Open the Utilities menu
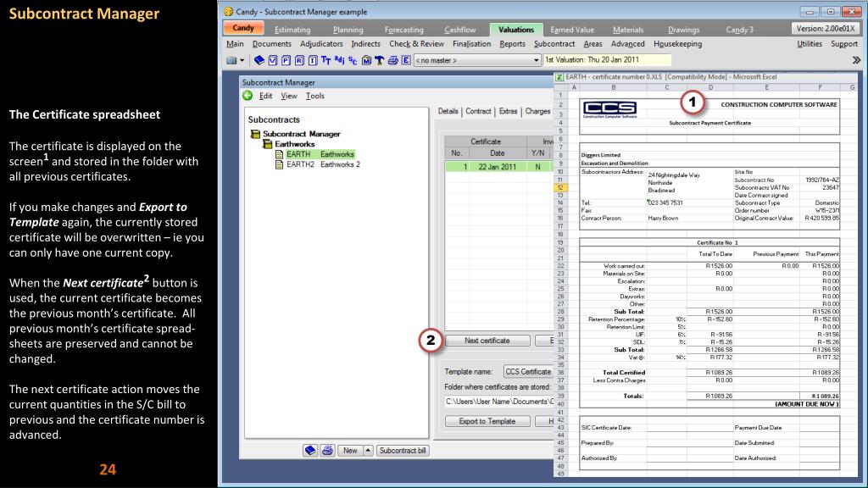This screenshot has width=868, height=488. coord(810,44)
